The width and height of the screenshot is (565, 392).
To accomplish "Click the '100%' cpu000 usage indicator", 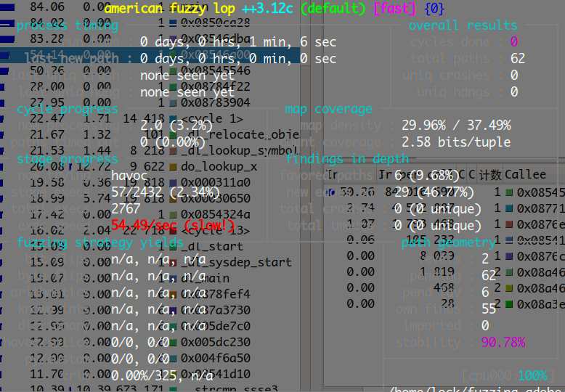I will click(x=532, y=375).
